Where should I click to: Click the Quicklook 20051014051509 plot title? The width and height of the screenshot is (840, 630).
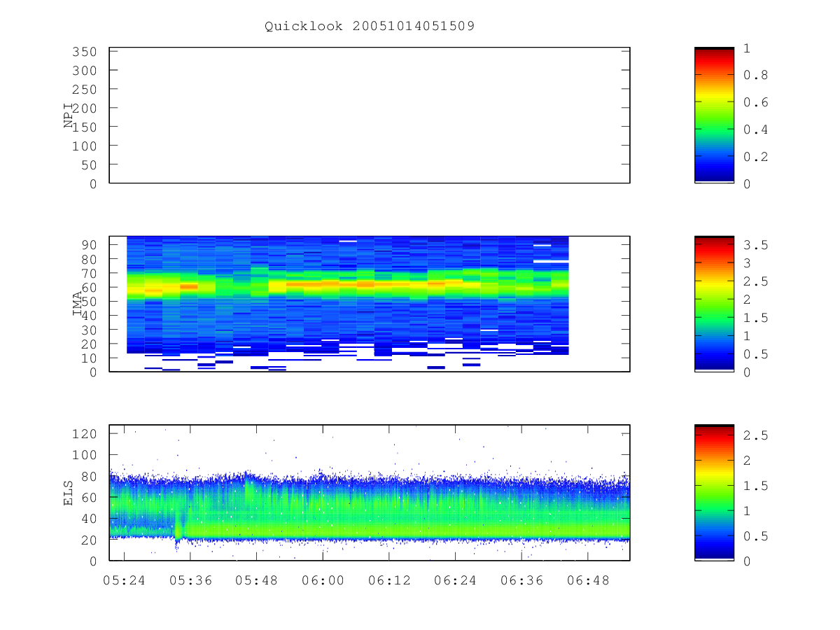(x=370, y=27)
